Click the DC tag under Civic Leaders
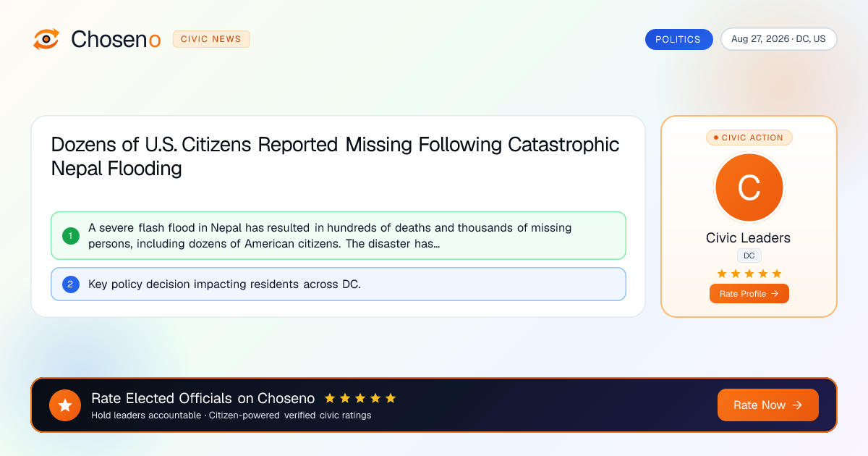868x456 pixels. (x=749, y=256)
